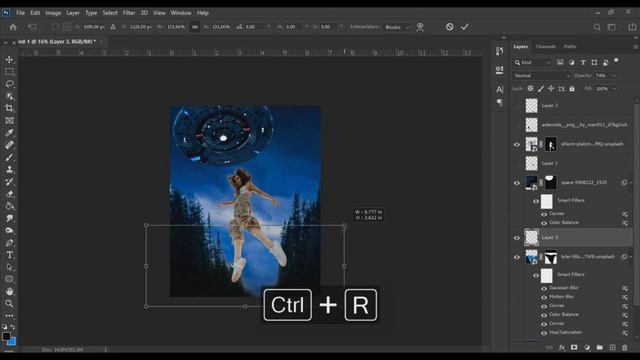Open the File menu

[20, 13]
